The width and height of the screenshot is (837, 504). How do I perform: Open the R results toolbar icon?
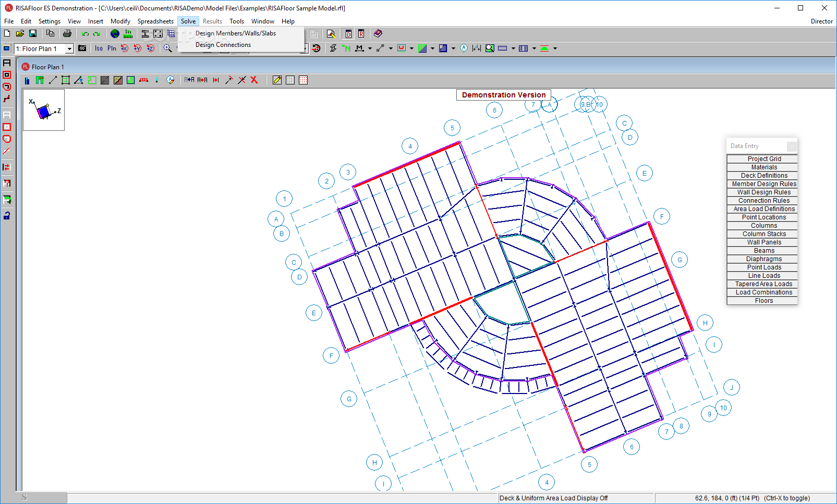pos(361,34)
